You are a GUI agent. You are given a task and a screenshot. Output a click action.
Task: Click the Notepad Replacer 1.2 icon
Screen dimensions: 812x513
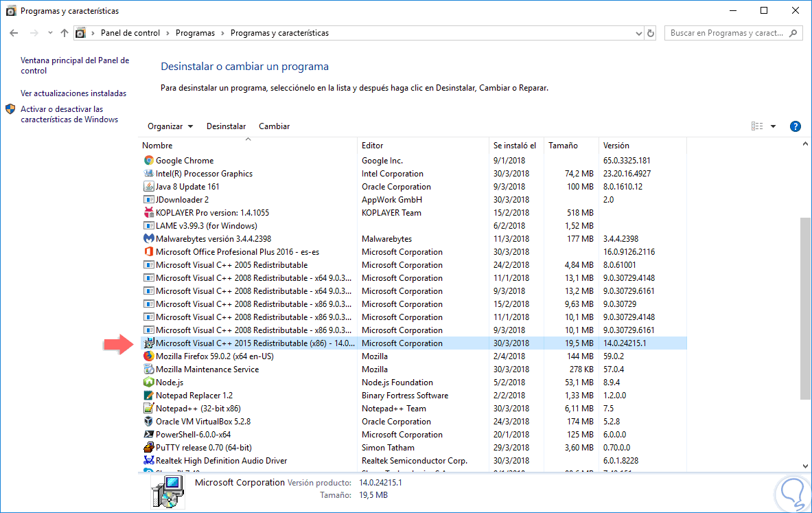pyautogui.click(x=149, y=396)
